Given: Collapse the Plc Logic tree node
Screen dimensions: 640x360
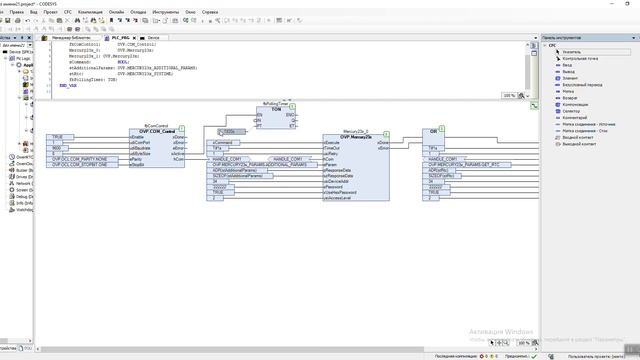Looking at the screenshot, I should click(6, 58).
